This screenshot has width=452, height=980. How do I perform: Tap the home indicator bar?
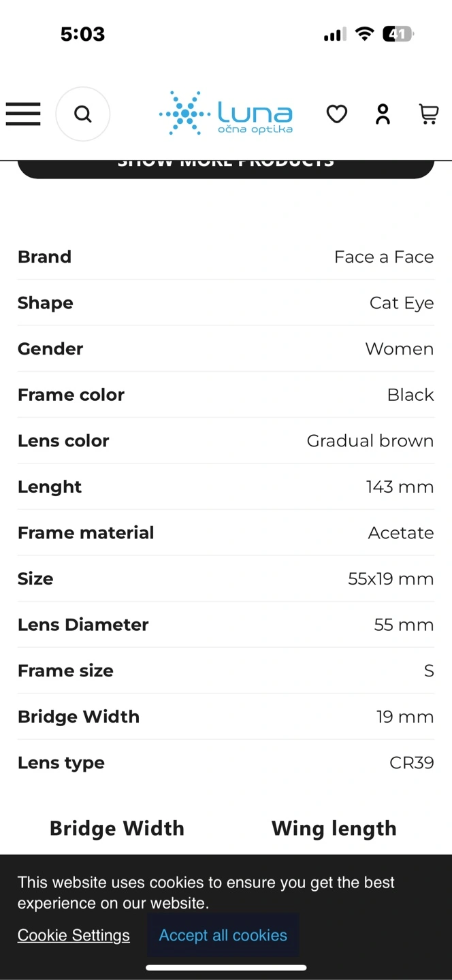point(226,967)
